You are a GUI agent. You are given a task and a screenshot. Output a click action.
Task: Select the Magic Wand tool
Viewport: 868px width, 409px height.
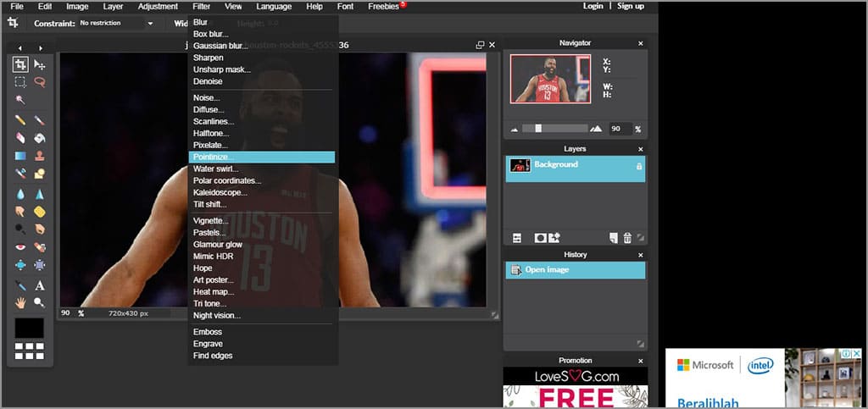coord(20,100)
